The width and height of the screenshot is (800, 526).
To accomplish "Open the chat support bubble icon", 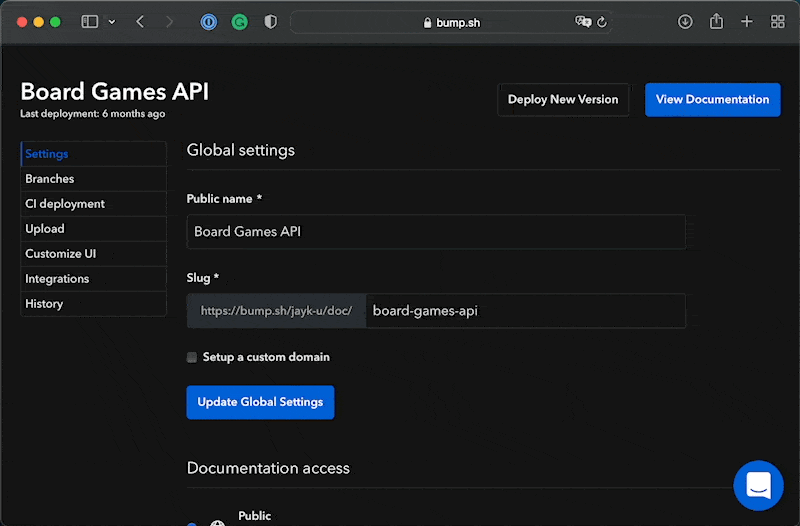I will click(x=758, y=485).
